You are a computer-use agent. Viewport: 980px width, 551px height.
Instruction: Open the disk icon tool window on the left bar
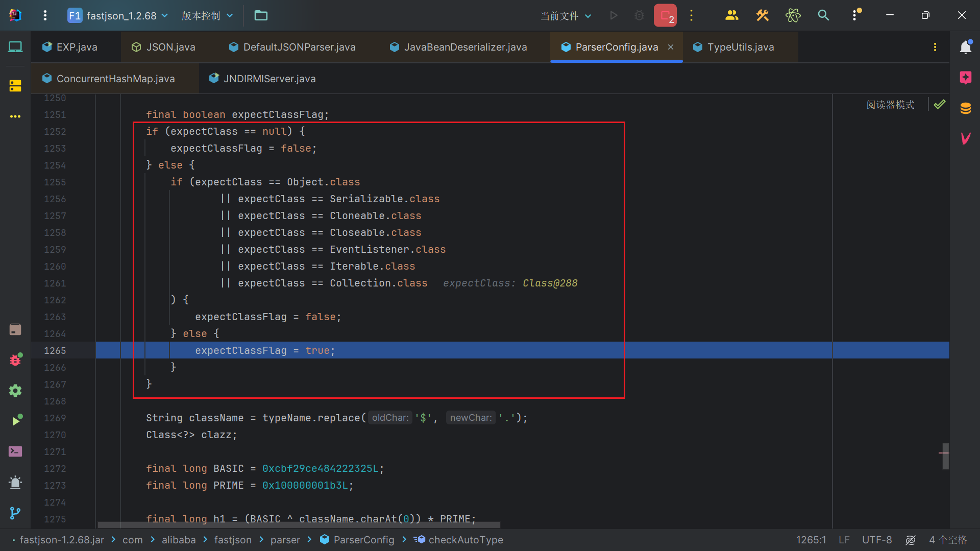point(15,329)
